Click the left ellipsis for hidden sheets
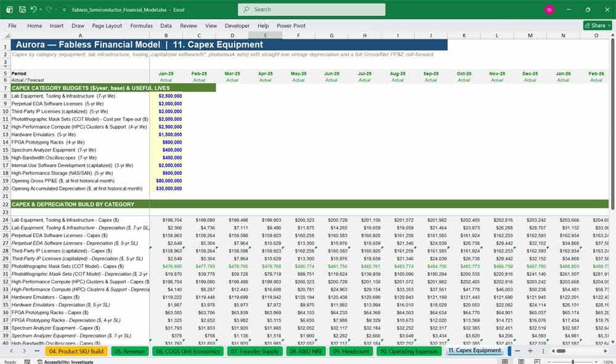 [37, 350]
